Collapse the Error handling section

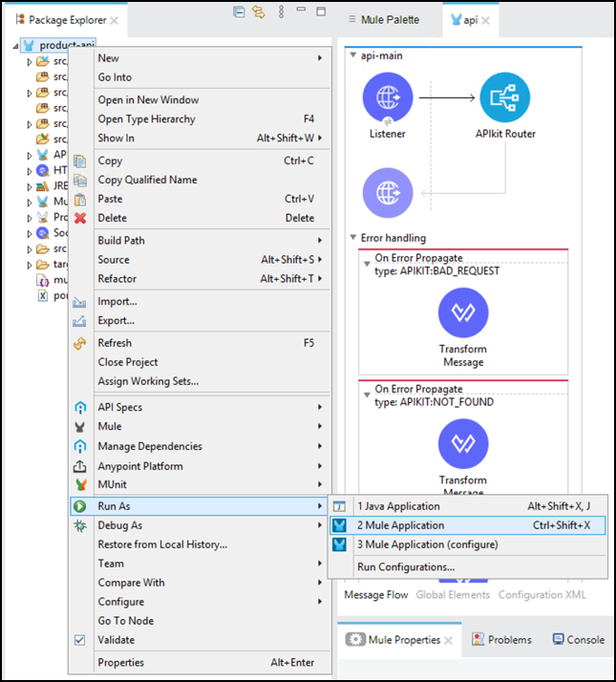pos(353,238)
